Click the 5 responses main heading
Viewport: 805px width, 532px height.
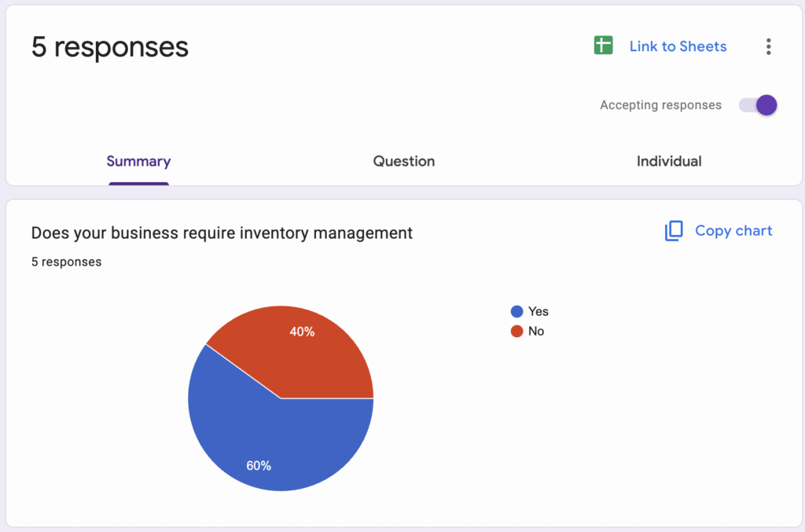coord(110,47)
